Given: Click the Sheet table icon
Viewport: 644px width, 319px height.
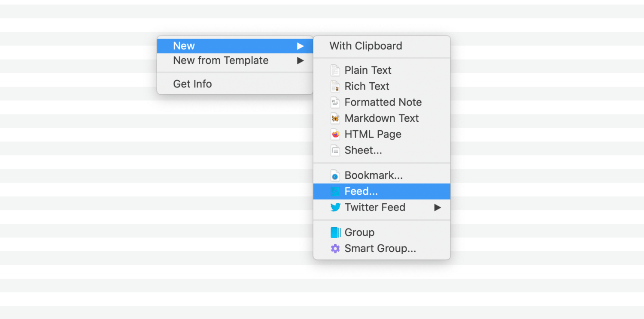Looking at the screenshot, I should (335, 150).
